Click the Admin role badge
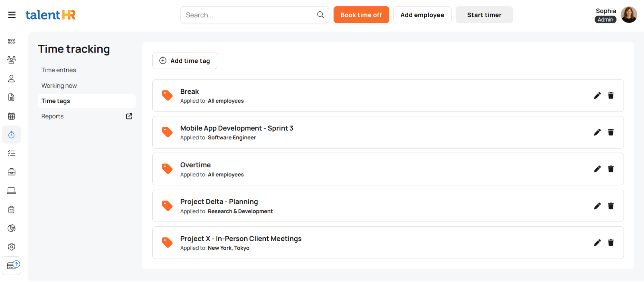 605,20
